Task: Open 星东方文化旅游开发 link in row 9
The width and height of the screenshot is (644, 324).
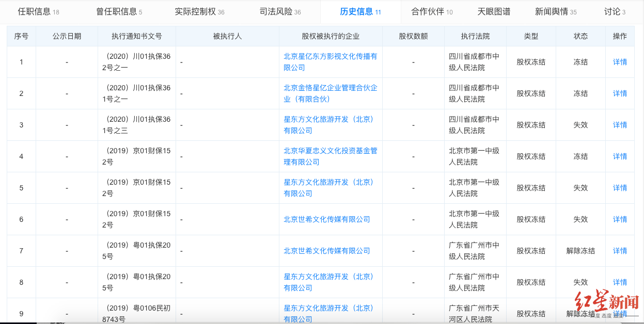Action: (328, 314)
